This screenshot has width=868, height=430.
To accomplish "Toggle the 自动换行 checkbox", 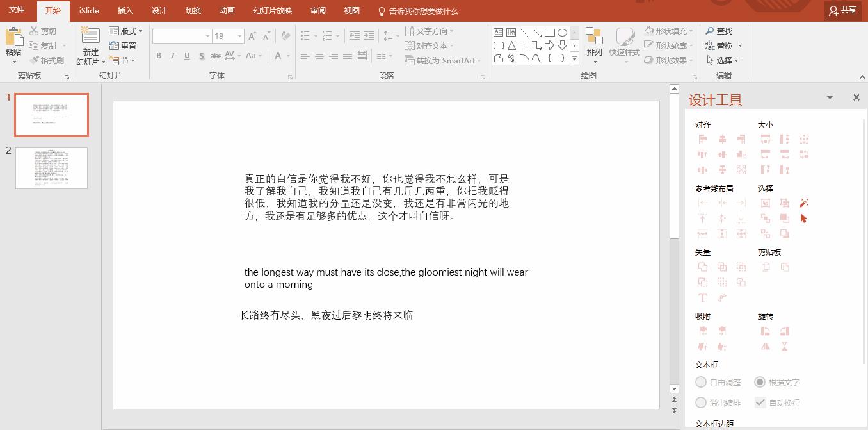I will coord(760,402).
